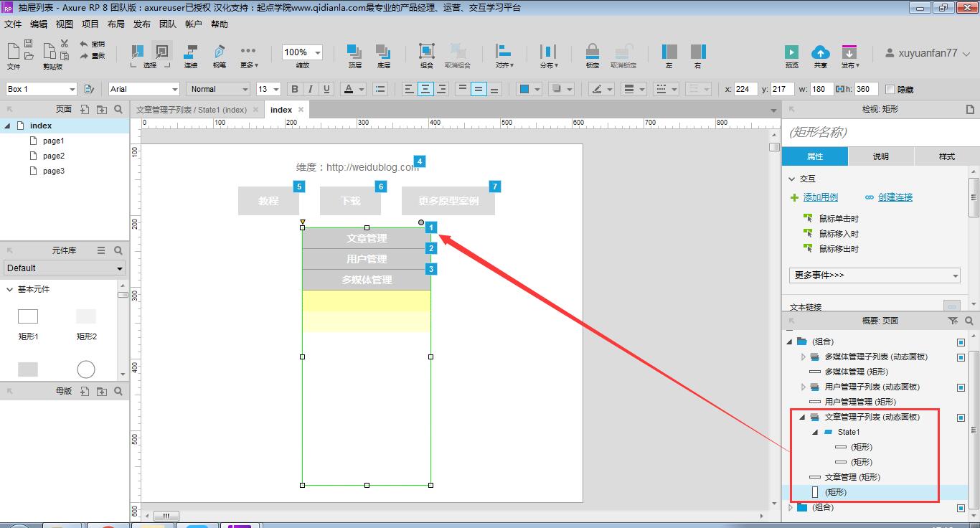This screenshot has width=980, height=528.
Task: Toggle the 左 left panel layout icon
Action: point(669,51)
